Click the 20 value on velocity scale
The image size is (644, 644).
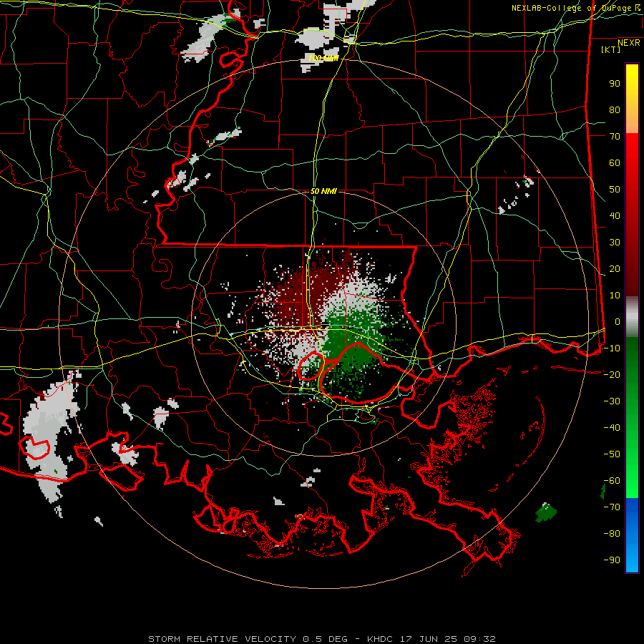(615, 268)
